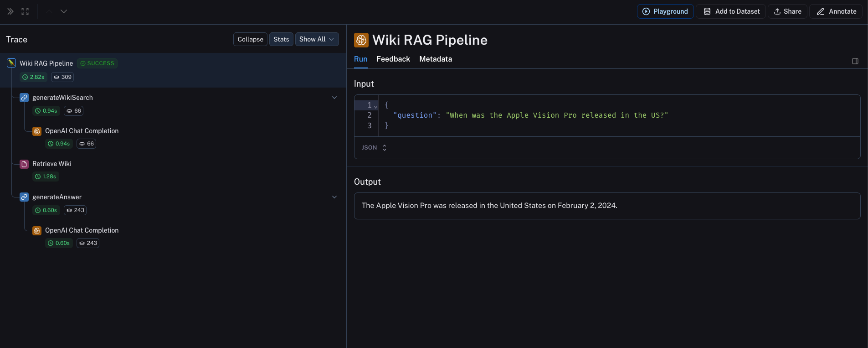This screenshot has height=348, width=868.
Task: Share this trace
Action: pos(787,11)
